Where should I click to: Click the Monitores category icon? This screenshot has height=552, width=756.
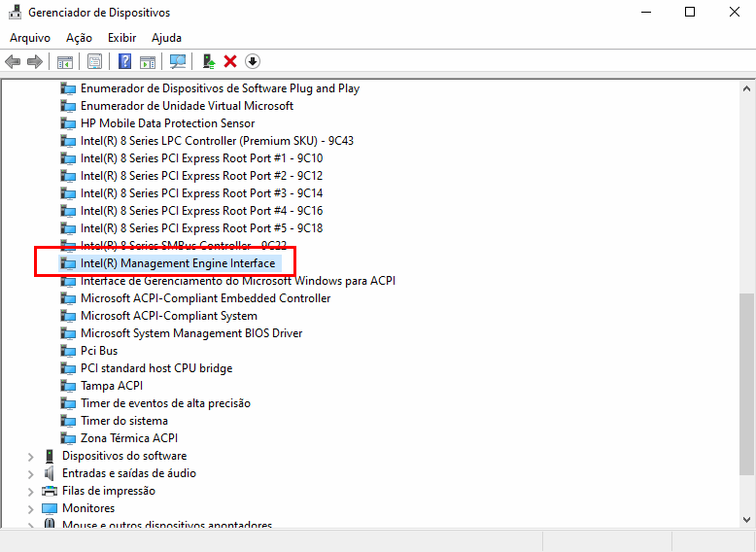click(50, 508)
